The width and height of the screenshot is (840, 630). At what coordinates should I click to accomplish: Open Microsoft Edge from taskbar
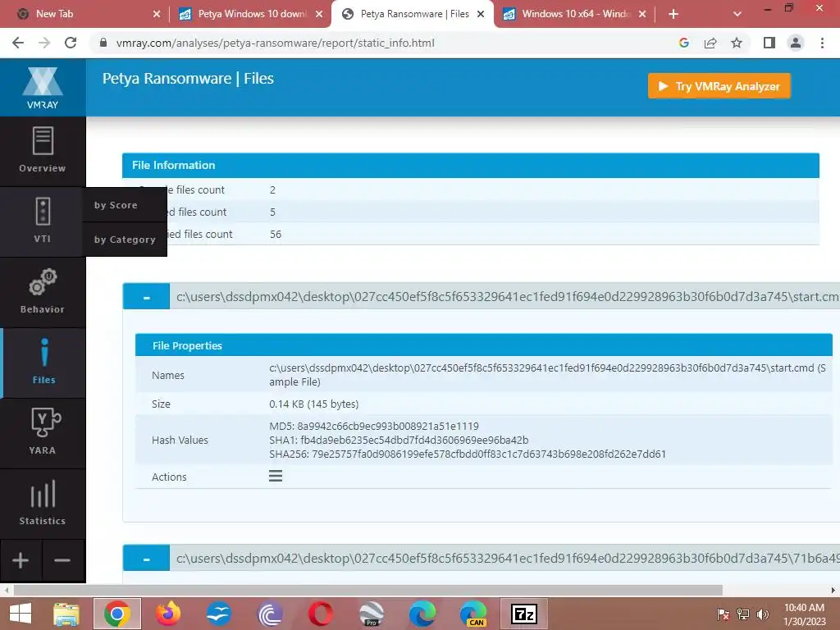(422, 614)
